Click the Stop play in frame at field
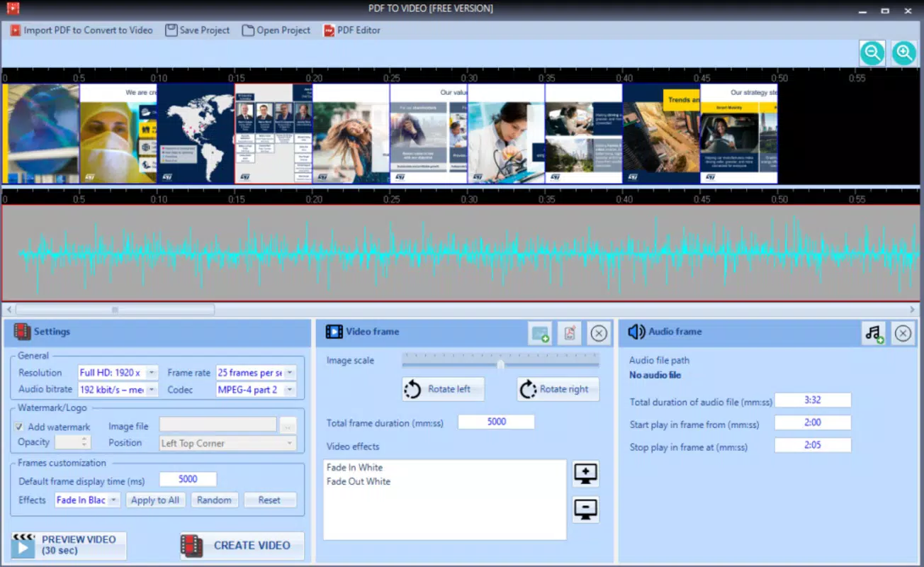This screenshot has height=567, width=924. click(813, 446)
